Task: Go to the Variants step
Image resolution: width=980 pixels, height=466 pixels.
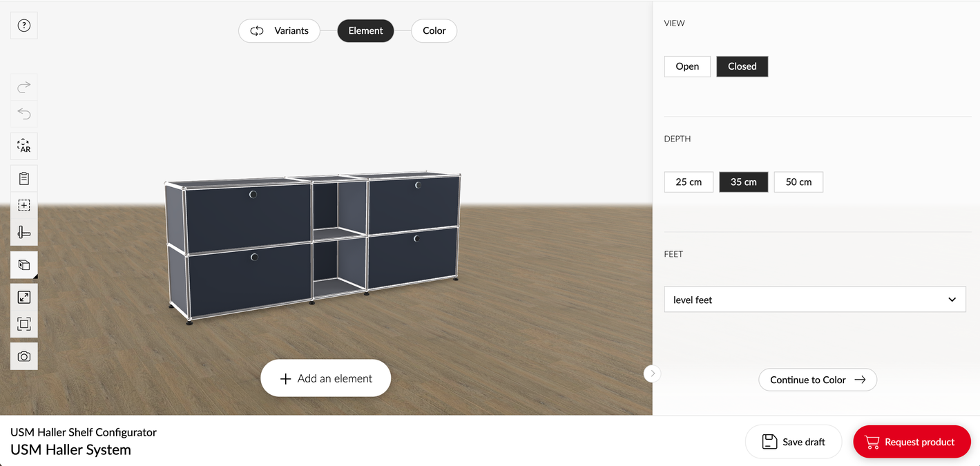Action: click(279, 30)
